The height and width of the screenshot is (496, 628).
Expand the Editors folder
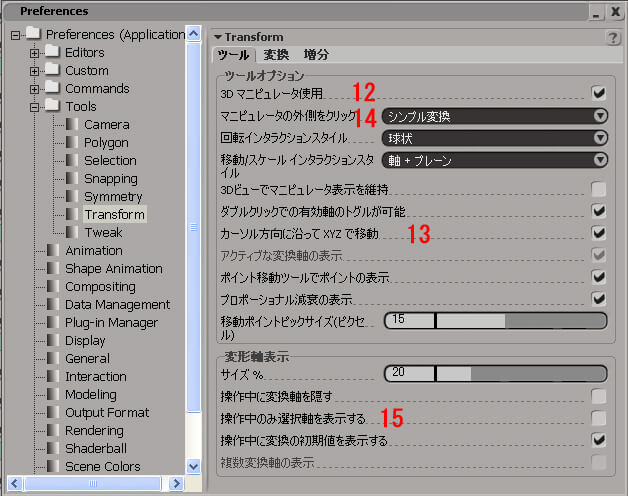[34, 53]
